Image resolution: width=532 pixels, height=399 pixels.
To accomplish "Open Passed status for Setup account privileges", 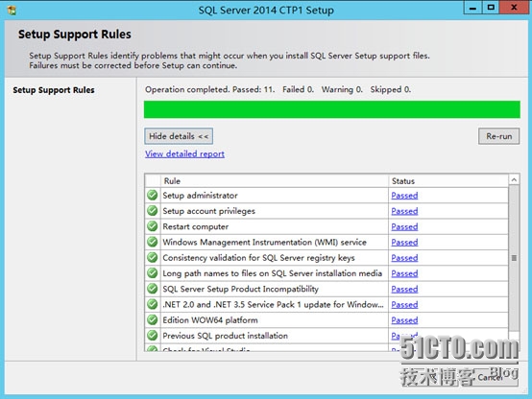I will point(404,211).
